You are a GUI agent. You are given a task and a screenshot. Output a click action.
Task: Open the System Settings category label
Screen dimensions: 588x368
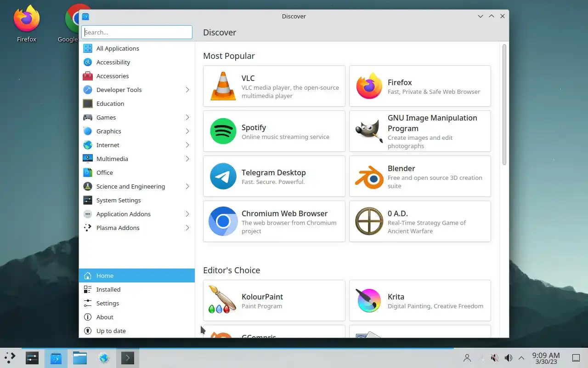click(x=119, y=200)
